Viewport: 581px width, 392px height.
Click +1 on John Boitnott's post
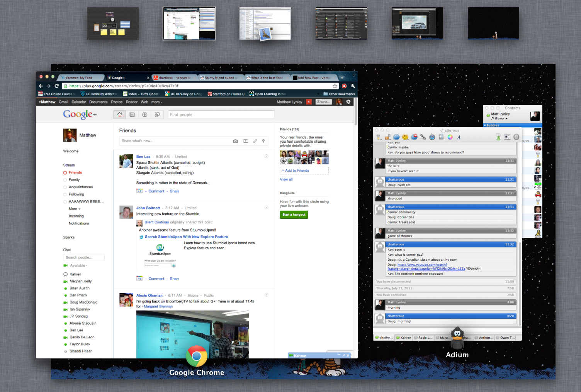[139, 279]
